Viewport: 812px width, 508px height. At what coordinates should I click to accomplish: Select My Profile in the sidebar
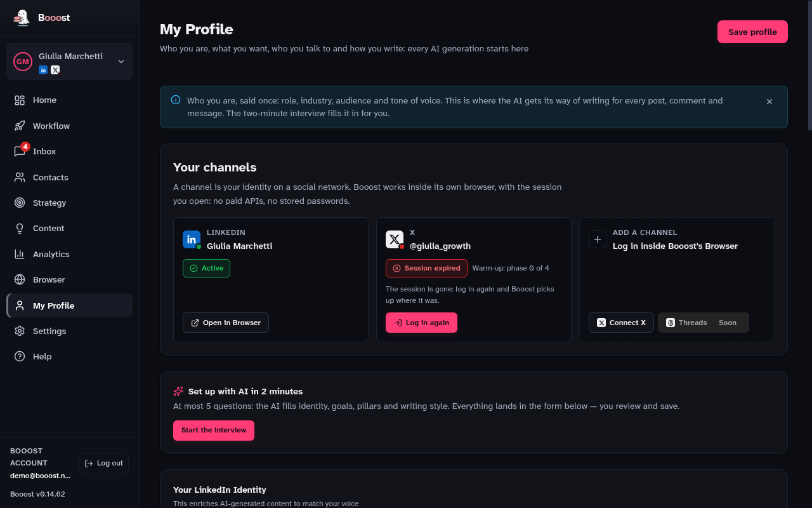[x=69, y=305]
